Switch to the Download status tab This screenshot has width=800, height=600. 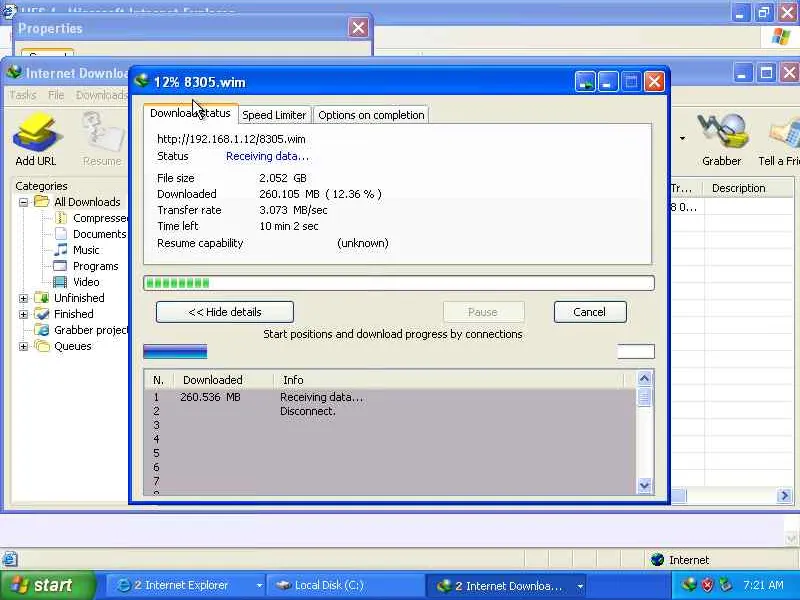(190, 113)
